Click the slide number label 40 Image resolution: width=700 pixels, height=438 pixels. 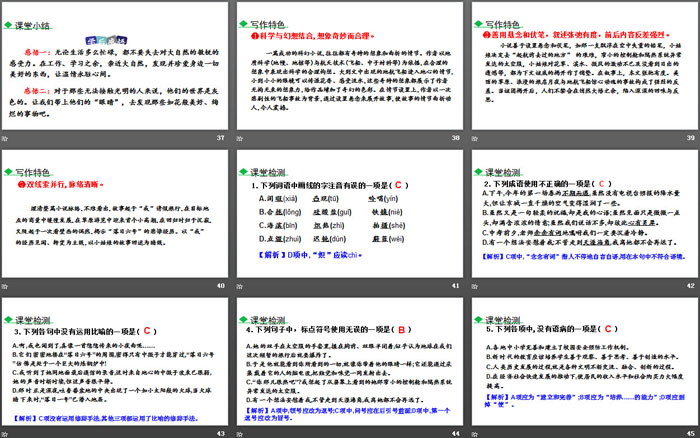[221, 286]
